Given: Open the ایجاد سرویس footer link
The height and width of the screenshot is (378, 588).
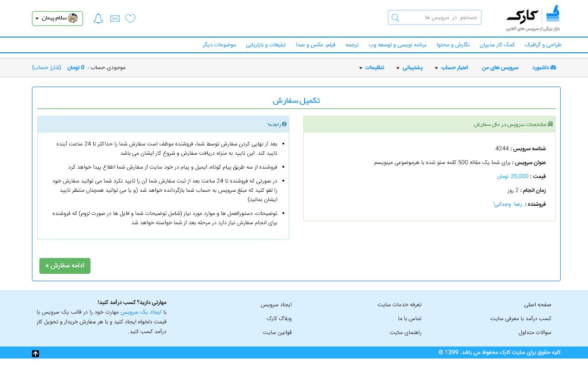Looking at the screenshot, I should coord(276,305).
